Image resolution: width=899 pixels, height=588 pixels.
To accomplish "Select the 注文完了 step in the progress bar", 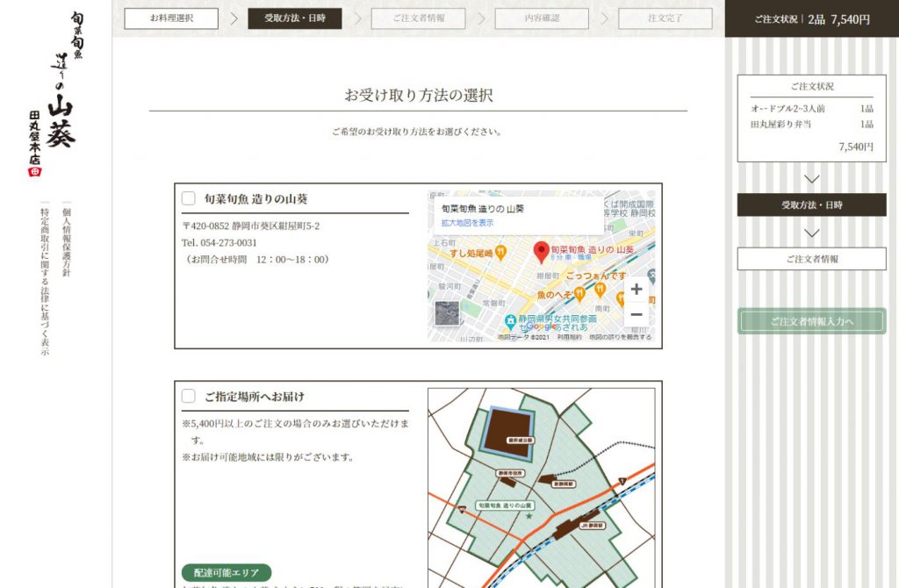I will coord(665,18).
